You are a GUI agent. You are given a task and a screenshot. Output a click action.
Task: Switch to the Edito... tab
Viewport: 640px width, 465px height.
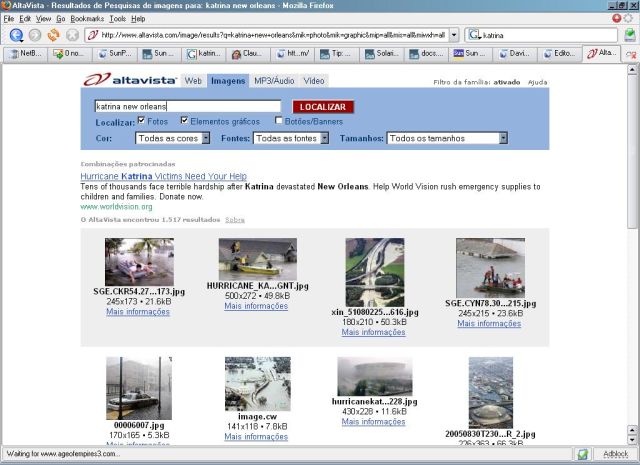coord(560,54)
